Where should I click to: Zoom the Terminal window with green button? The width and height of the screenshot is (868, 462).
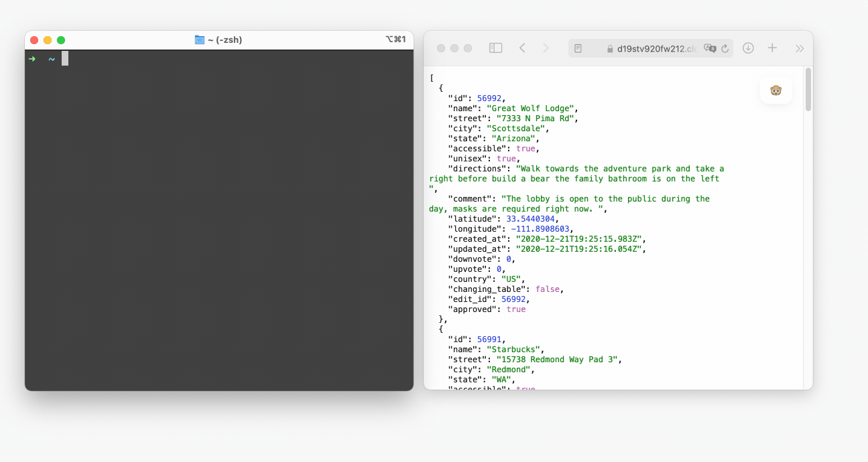coord(61,40)
